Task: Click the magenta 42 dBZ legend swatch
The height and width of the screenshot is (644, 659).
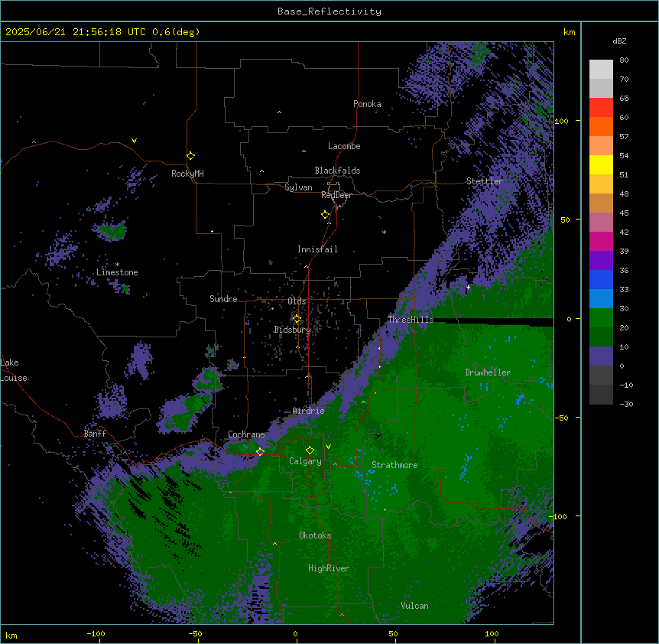Action: tap(601, 241)
